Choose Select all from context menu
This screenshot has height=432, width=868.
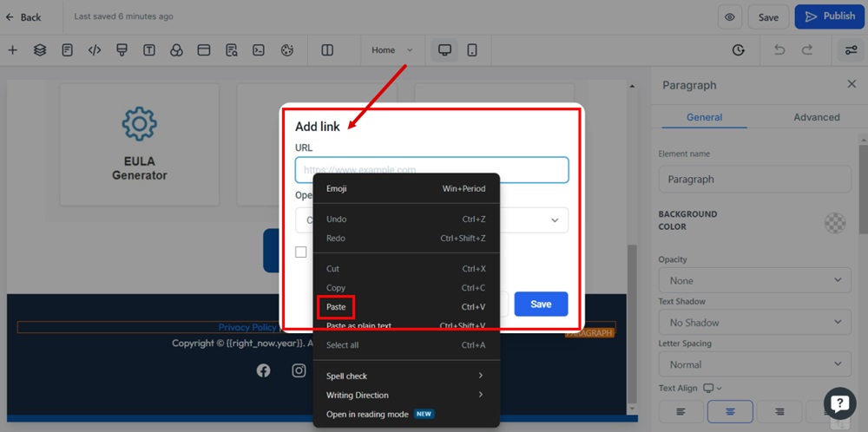(x=406, y=345)
